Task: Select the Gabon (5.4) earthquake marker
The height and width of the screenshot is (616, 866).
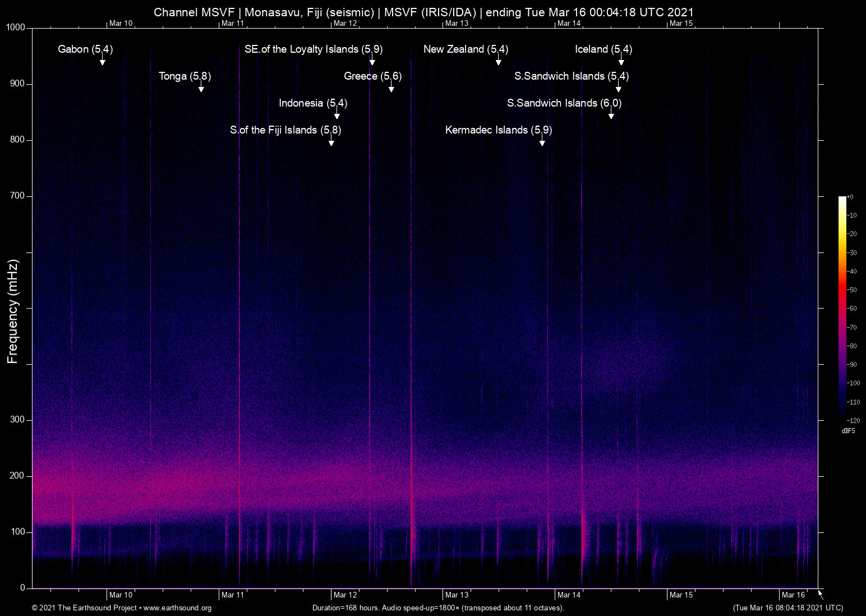Action: pos(85,49)
